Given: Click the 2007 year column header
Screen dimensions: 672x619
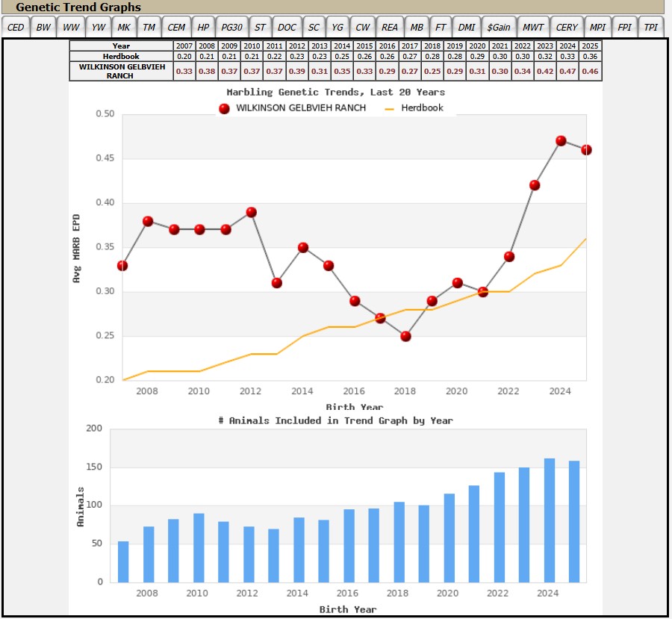Looking at the screenshot, I should [184, 46].
